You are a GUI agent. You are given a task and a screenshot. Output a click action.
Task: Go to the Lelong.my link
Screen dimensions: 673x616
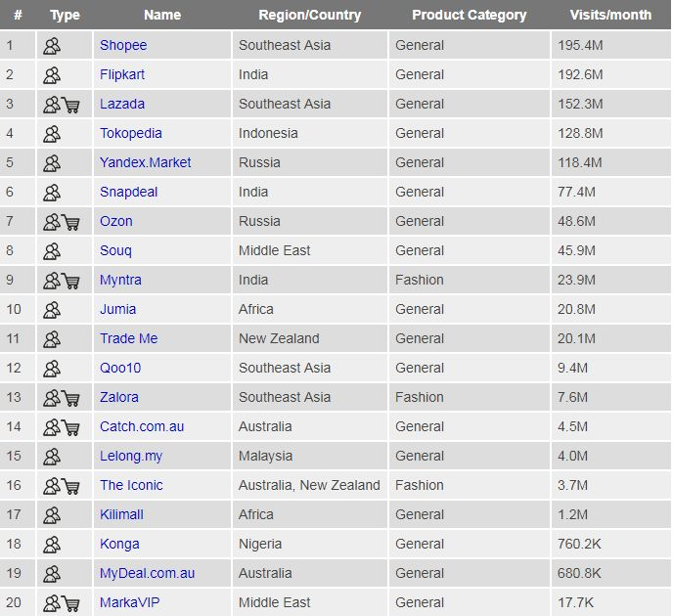[x=130, y=456]
